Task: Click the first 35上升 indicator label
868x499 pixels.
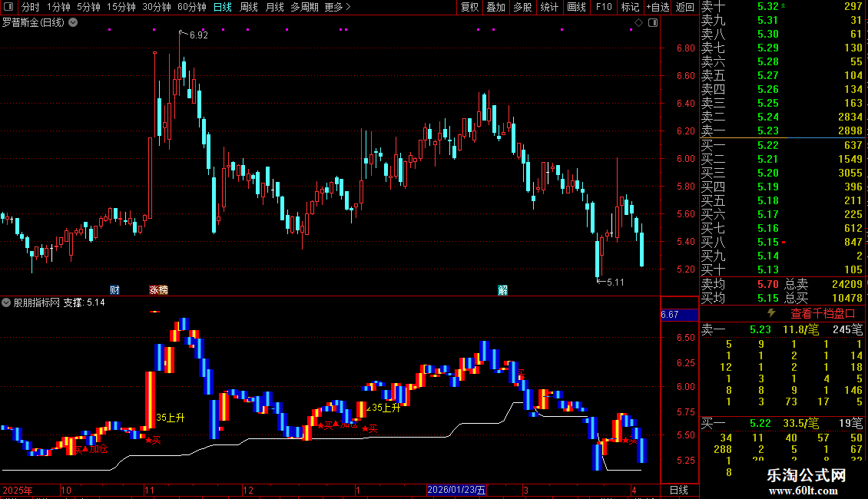Action: 170,418
